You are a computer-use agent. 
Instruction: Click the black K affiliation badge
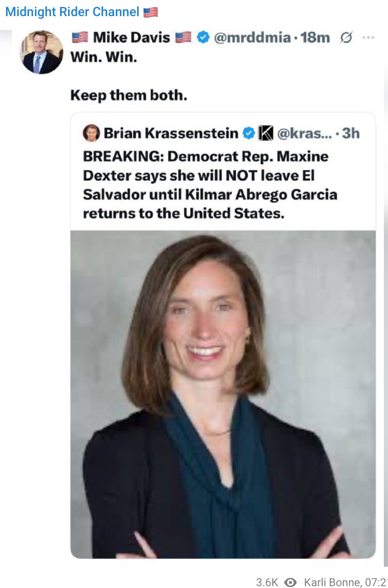click(x=265, y=134)
